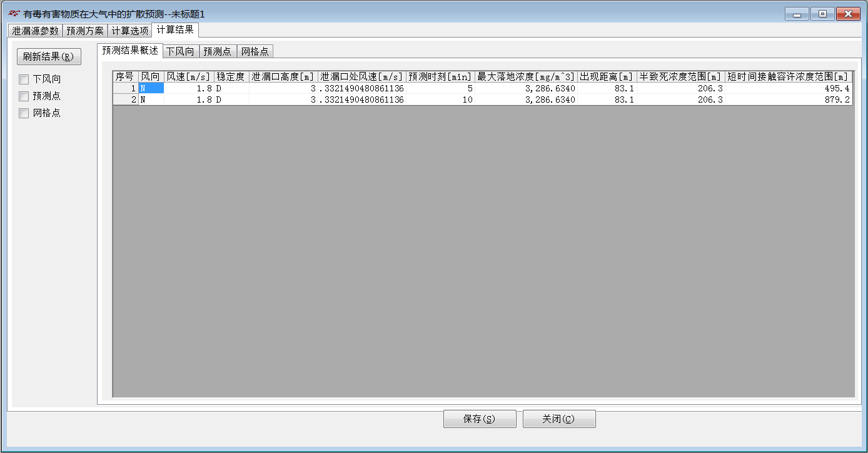Select the 下风向 results sub-tab
Image resolution: width=868 pixels, height=453 pixels.
click(180, 52)
